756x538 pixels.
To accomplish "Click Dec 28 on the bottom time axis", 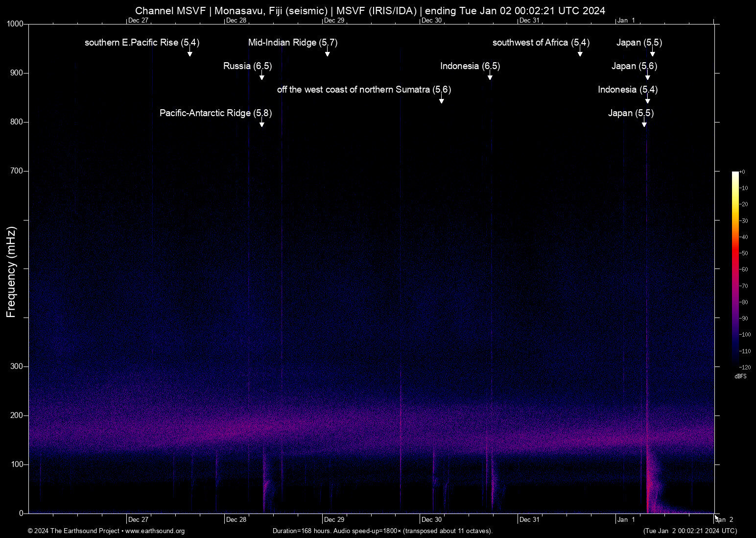I will point(236,520).
